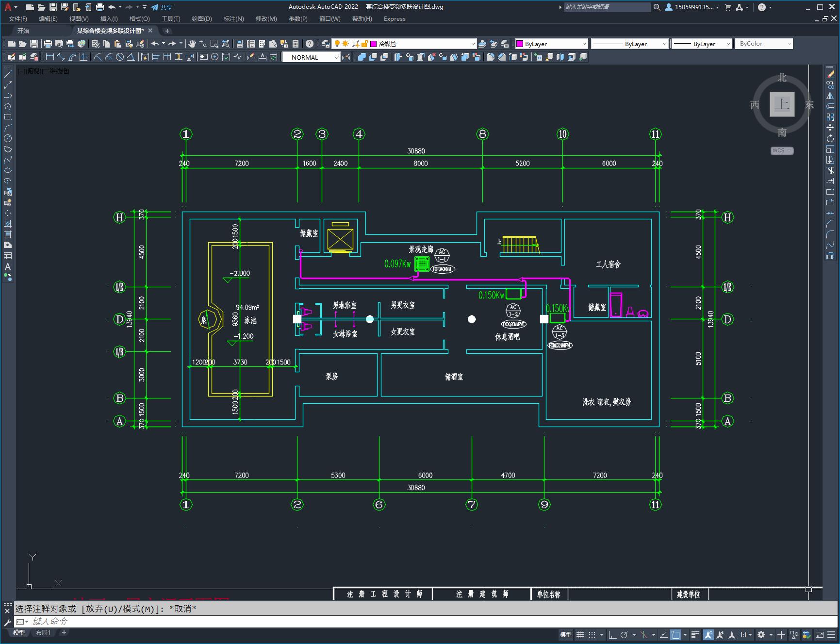Click the Layer Properties Manager icon
This screenshot has height=644, width=840.
[x=326, y=44]
